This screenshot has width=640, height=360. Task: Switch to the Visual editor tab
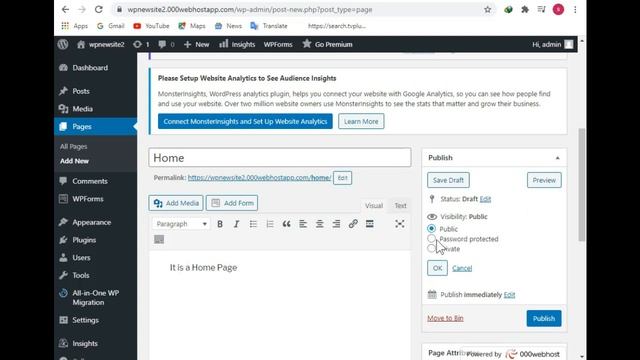tap(374, 205)
